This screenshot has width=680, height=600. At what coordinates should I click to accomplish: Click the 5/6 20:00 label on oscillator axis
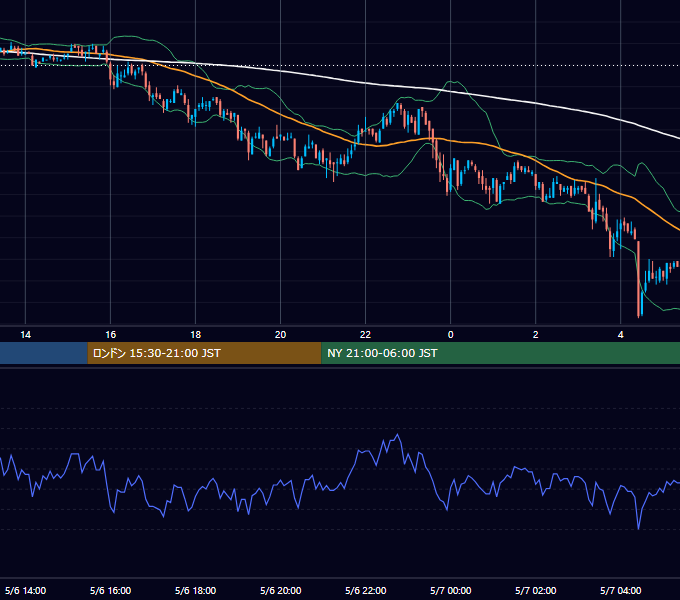[x=281, y=590]
